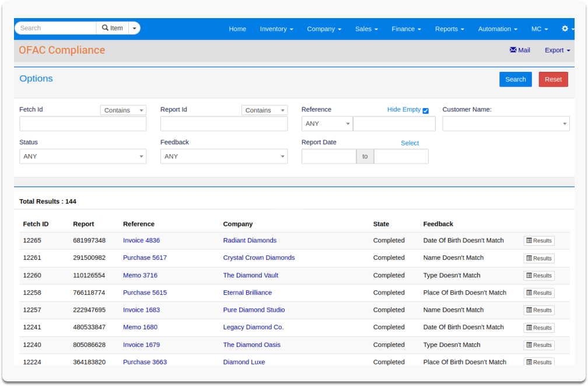The height and width of the screenshot is (386, 588).
Task: Open the Reports menu
Action: pos(450,29)
